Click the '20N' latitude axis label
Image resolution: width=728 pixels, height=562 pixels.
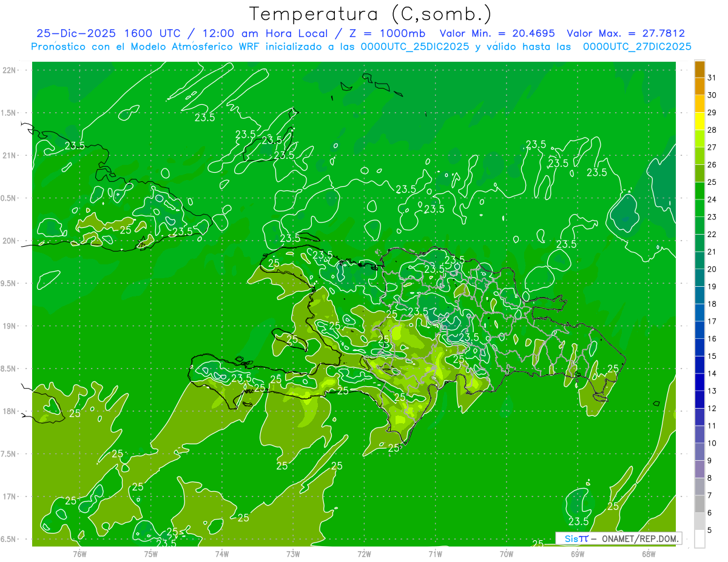pyautogui.click(x=9, y=241)
